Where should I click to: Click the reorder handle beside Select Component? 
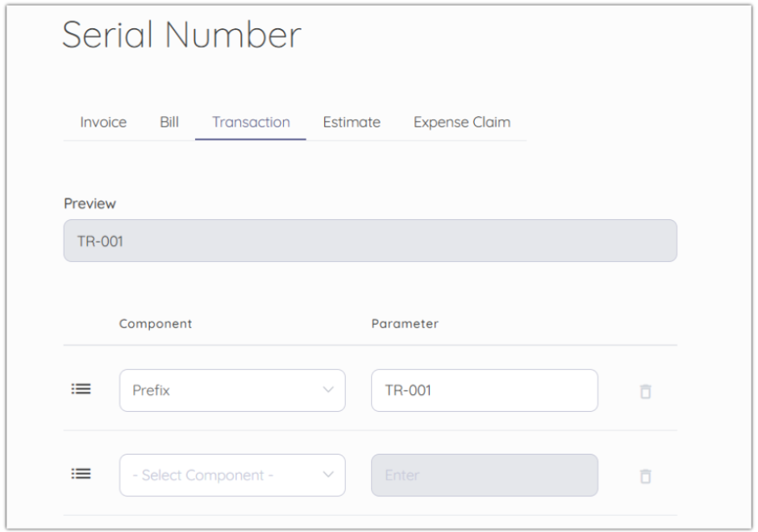pos(81,474)
